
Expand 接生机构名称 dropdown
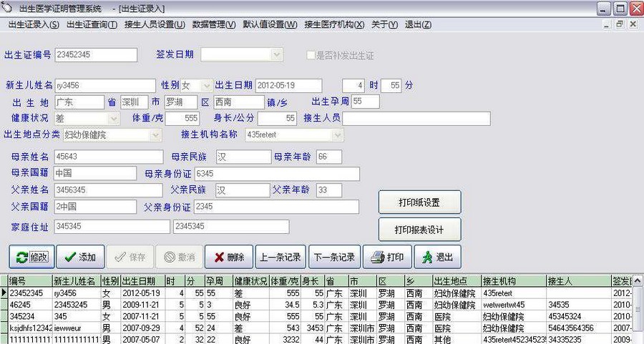point(337,134)
